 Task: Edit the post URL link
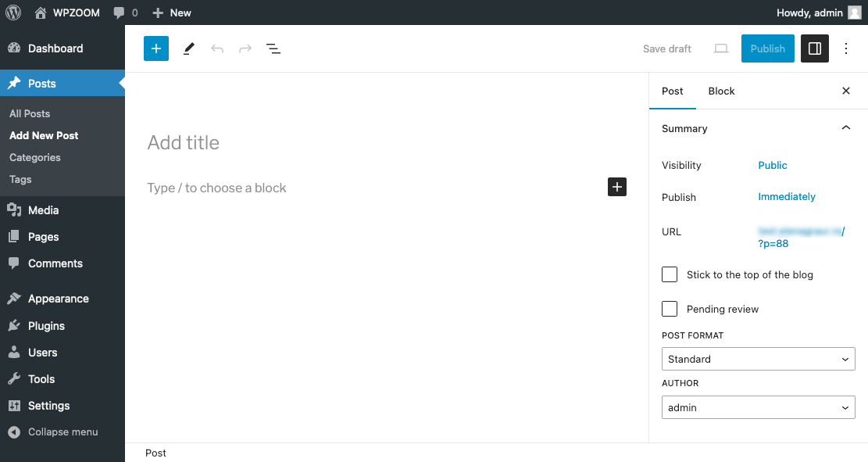(801, 237)
